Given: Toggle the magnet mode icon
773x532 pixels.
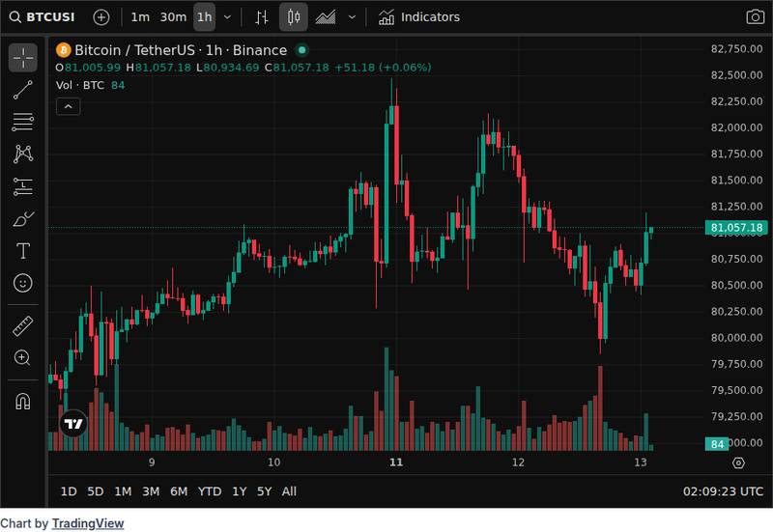Looking at the screenshot, I should coord(22,402).
